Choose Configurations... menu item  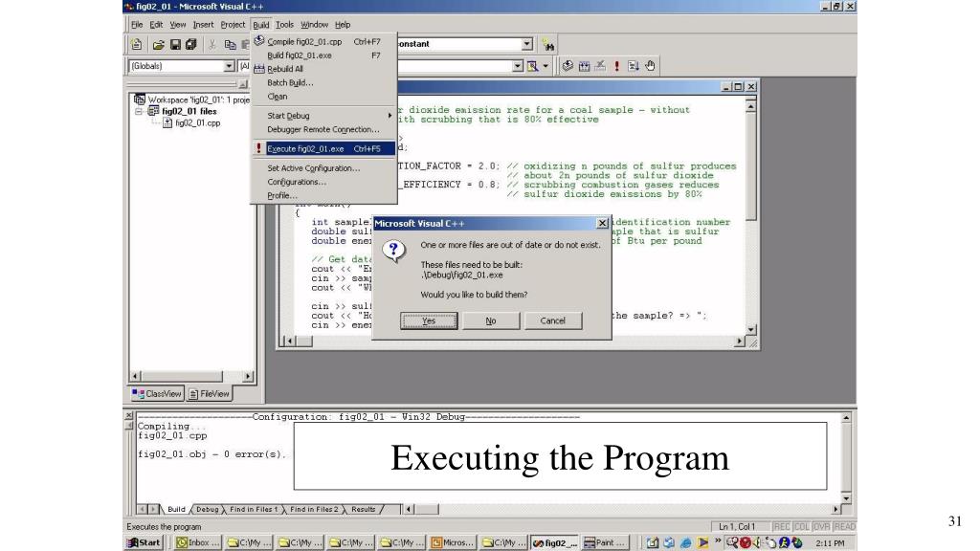[323, 182]
